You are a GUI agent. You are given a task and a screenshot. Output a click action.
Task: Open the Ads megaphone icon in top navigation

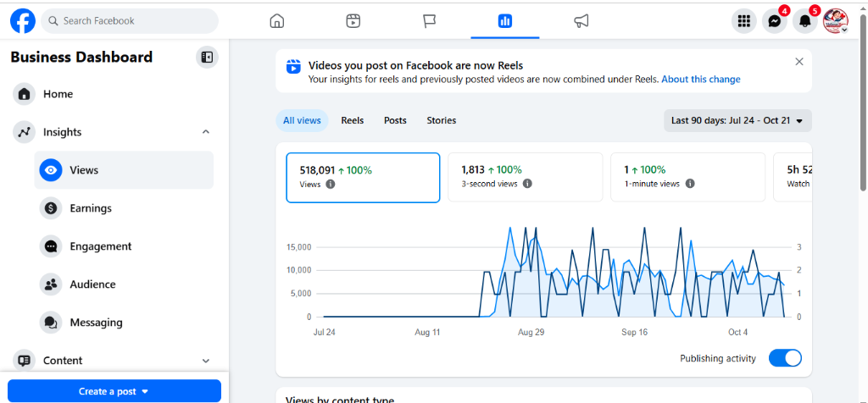[x=581, y=21]
